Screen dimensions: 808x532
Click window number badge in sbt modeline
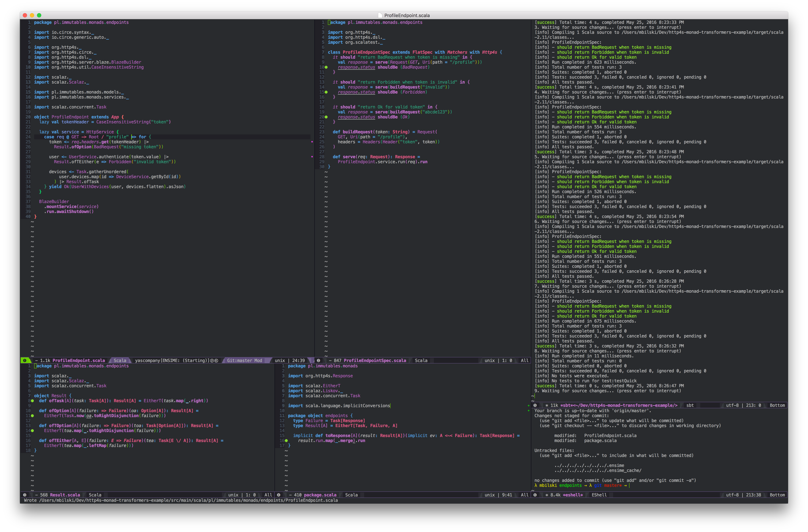tap(535, 405)
